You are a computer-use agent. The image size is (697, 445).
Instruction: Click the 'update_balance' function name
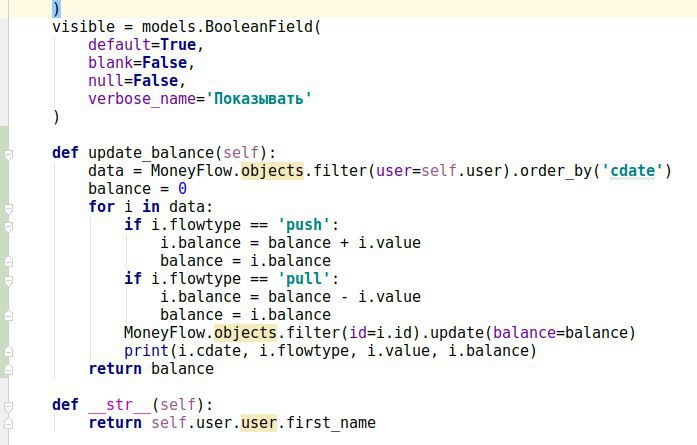(151, 152)
